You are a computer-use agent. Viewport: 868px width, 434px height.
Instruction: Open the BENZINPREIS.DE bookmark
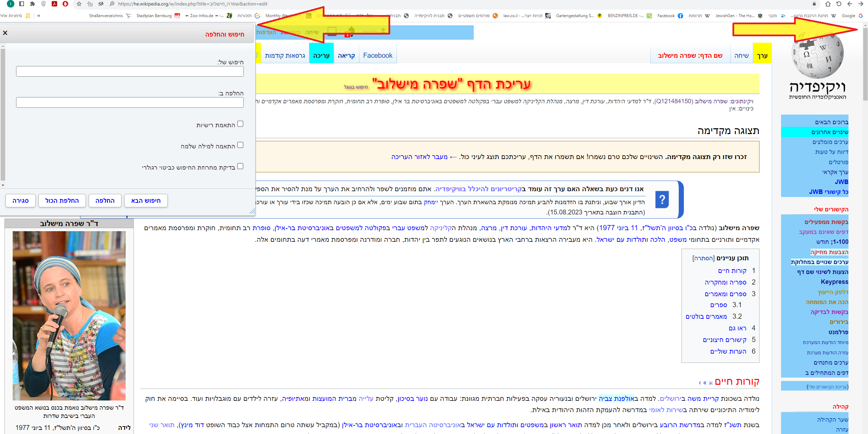[629, 16]
